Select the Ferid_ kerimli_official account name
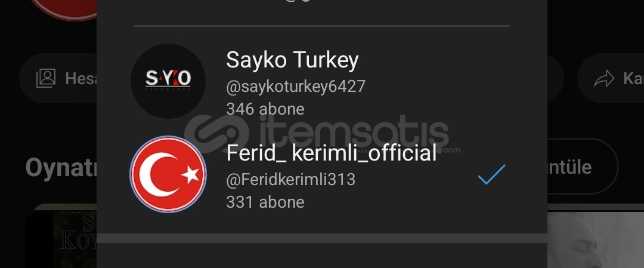Screen dimensions: 644x268 (x=331, y=153)
